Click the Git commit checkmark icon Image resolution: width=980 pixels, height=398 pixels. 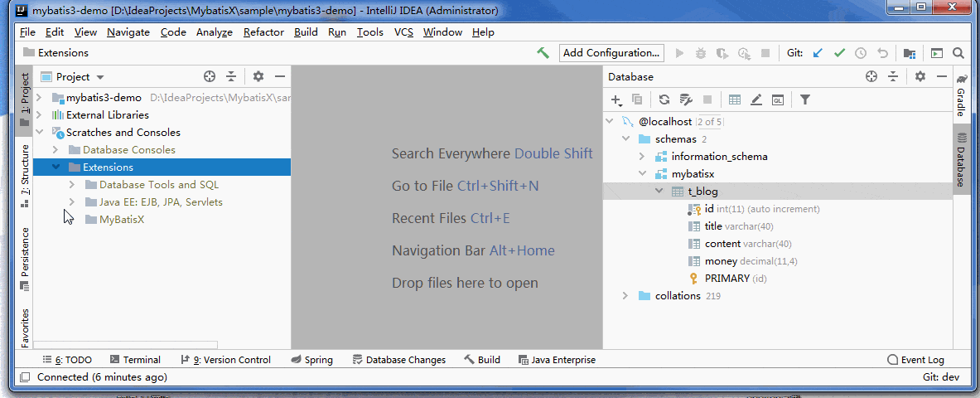click(839, 53)
